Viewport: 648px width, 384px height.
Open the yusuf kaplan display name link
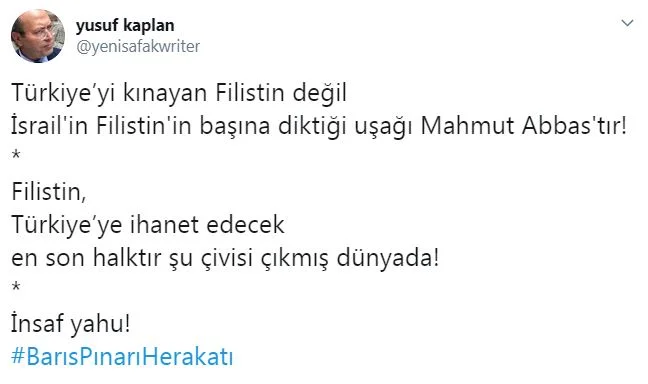click(x=125, y=26)
